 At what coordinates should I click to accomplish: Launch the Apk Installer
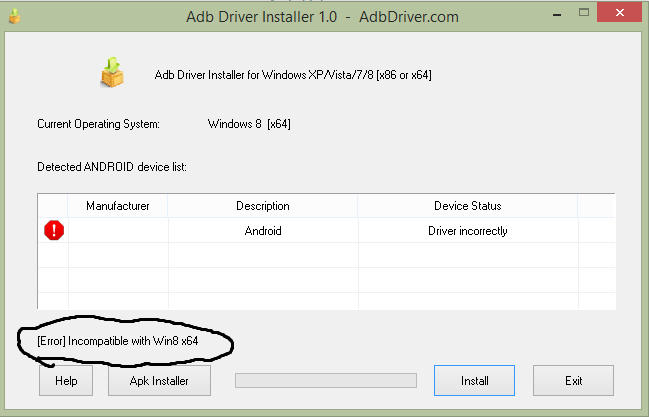(158, 381)
